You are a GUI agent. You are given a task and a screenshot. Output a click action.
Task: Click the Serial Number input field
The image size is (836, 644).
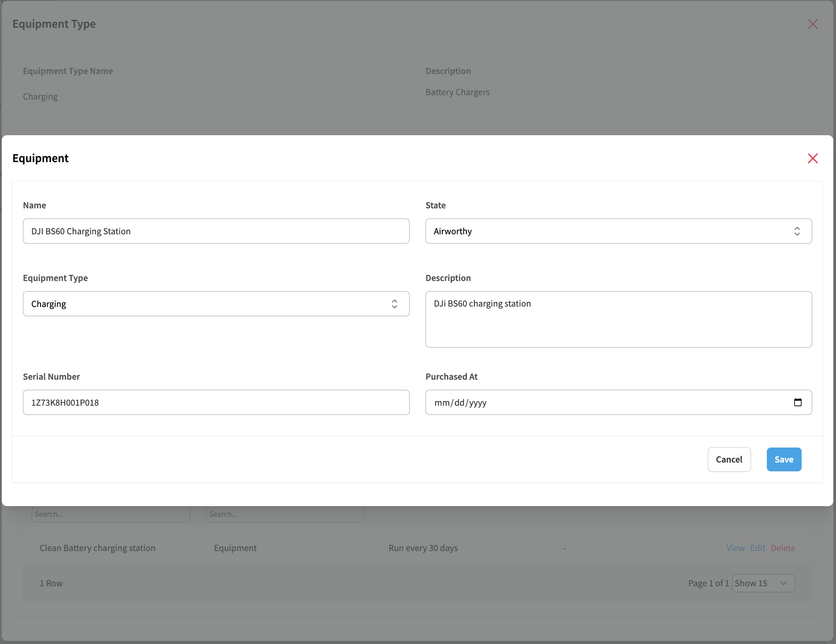pyautogui.click(x=216, y=402)
